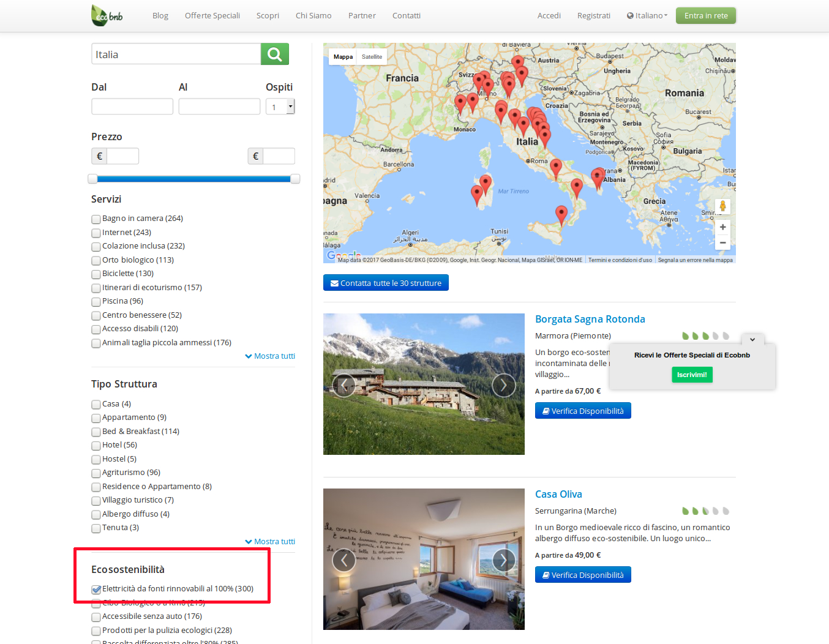Check the Bed & Breakfast structure type
Viewport: 829px width, 644px height.
96,432
